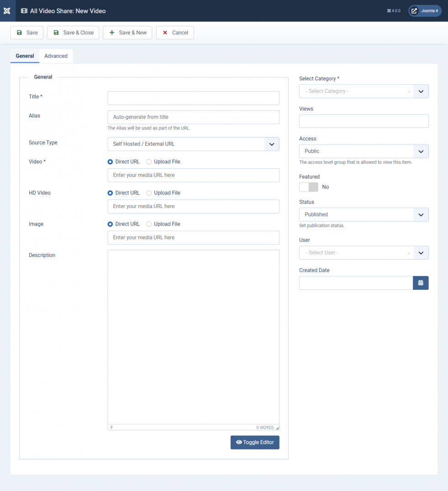Open the Created Date calendar picker

[421, 283]
